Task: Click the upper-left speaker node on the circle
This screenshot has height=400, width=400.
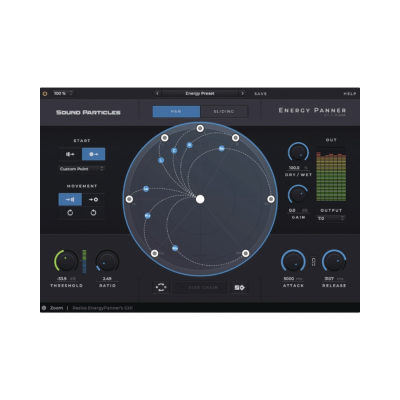Action: [164, 138]
